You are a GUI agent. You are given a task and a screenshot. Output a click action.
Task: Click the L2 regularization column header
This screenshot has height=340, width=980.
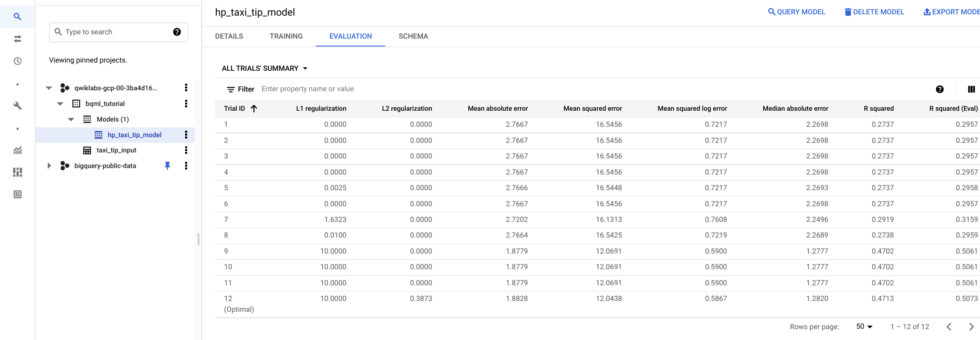click(407, 109)
